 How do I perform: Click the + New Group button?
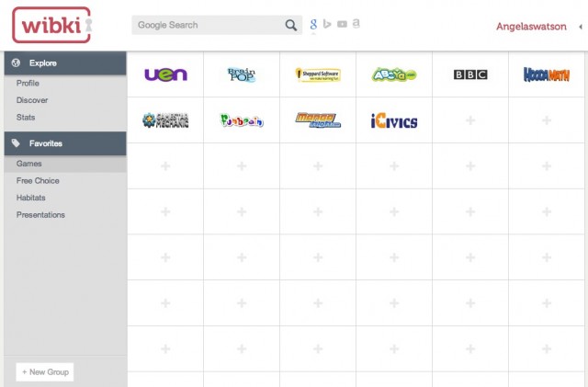coord(45,372)
